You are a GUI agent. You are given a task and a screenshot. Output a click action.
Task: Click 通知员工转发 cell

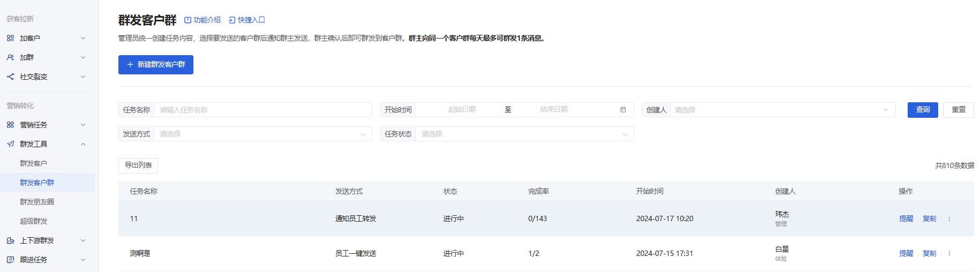click(356, 218)
